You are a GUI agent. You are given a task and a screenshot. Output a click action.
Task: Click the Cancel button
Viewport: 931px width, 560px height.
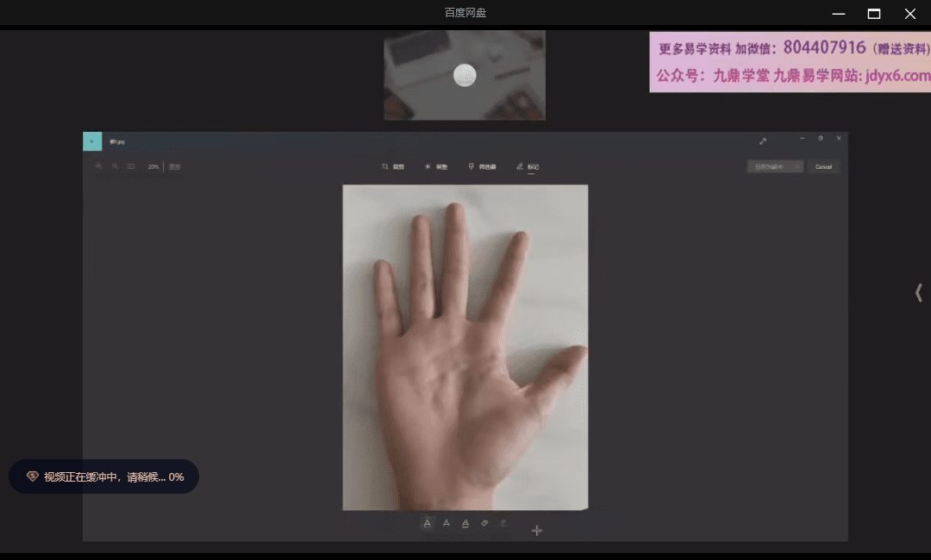click(823, 167)
